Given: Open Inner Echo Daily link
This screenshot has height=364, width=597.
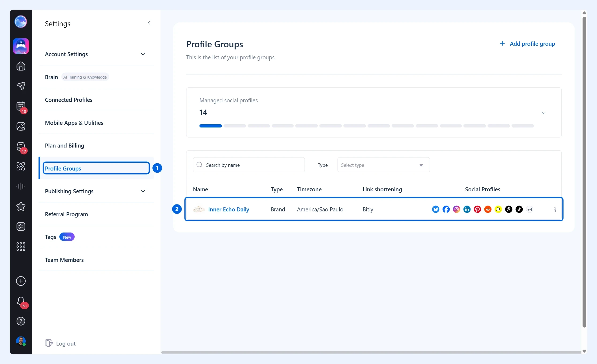Looking at the screenshot, I should (228, 209).
